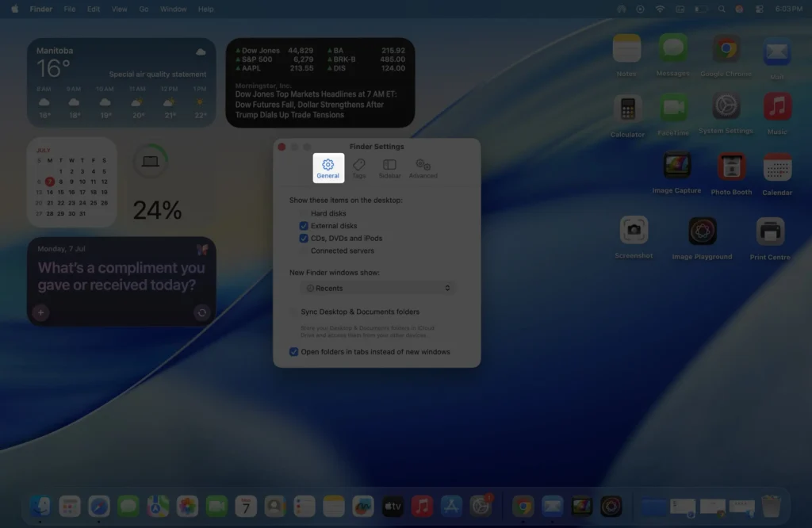Select the Sidebar tab in Finder Settings

point(389,166)
